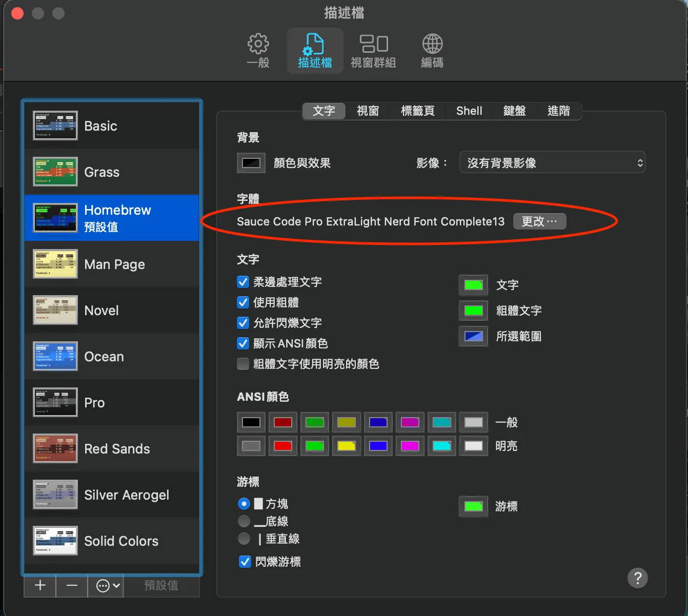The width and height of the screenshot is (688, 616).
Task: Select the Red Sands profile icon
Action: click(55, 448)
